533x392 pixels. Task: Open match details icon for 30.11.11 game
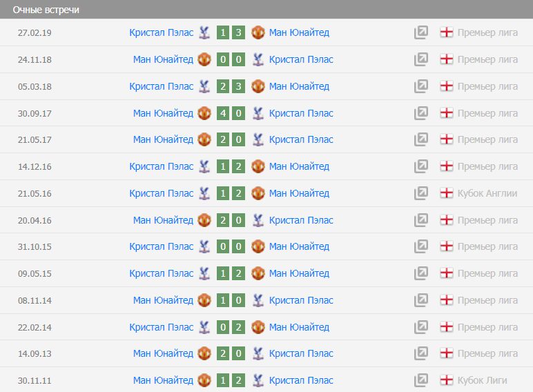pos(421,380)
